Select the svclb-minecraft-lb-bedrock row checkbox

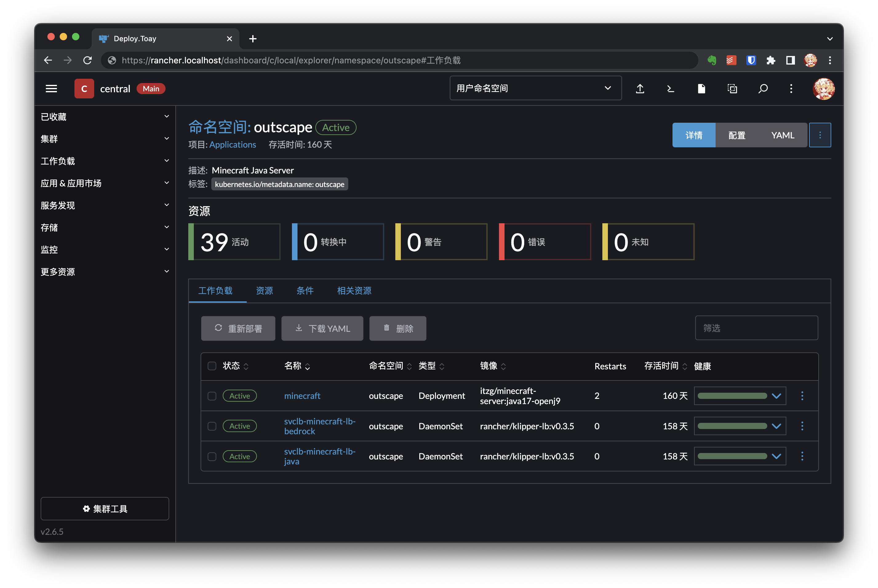212,426
